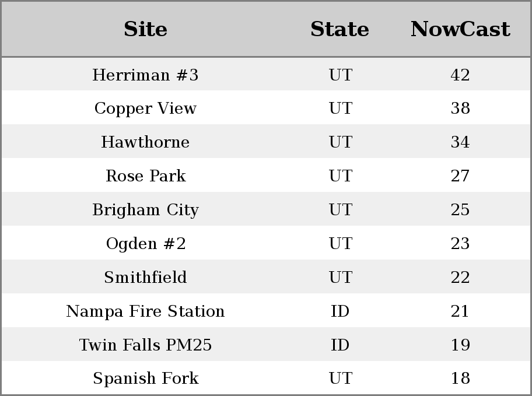The image size is (532, 396).
Task: Sort by the NowCast column header
Action: point(460,29)
